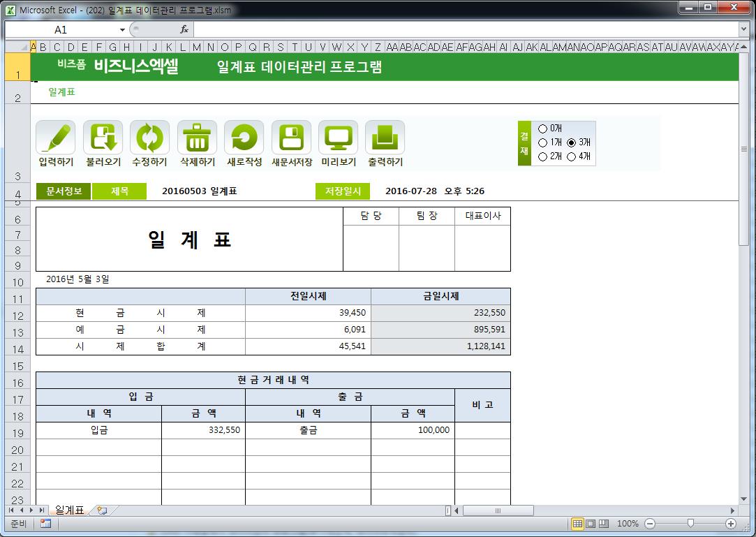Click the date cell 2016년 5월 3일
The width and height of the screenshot is (756, 537).
click(77, 279)
